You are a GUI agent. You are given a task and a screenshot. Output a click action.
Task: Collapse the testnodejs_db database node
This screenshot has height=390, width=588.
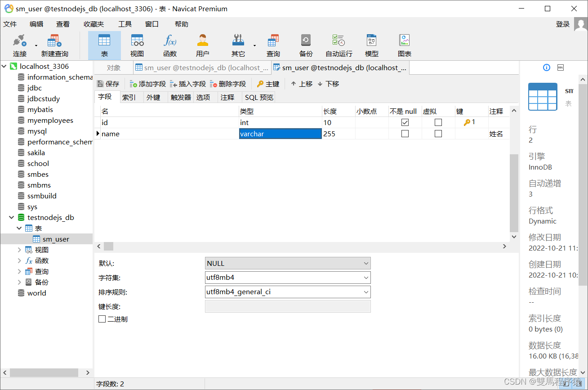click(12, 217)
